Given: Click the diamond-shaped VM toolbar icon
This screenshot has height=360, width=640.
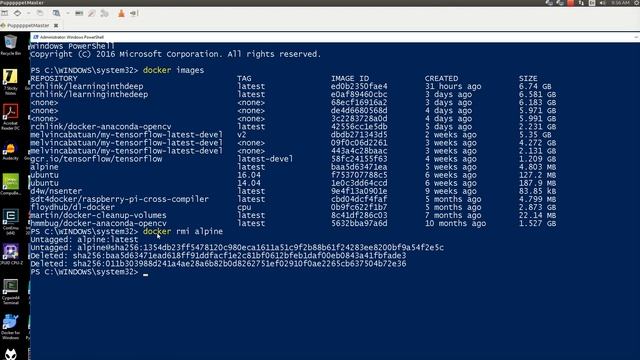Looking at the screenshot, I should tap(17, 13).
